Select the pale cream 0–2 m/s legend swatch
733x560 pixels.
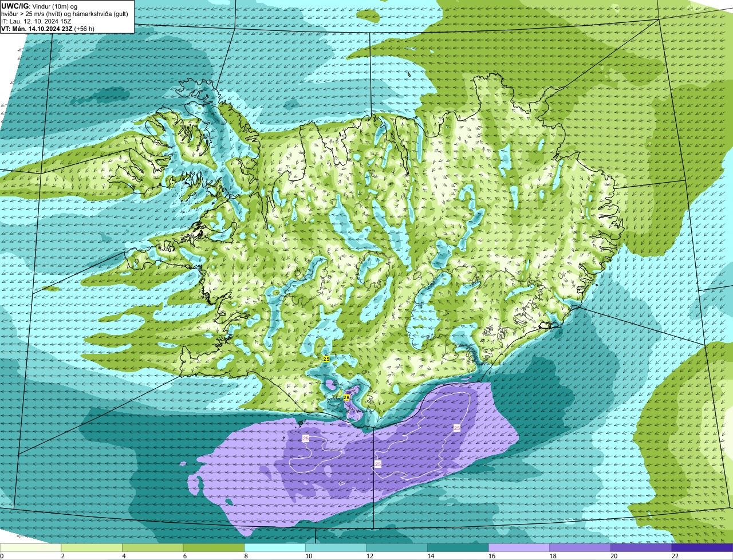[x=30, y=548]
